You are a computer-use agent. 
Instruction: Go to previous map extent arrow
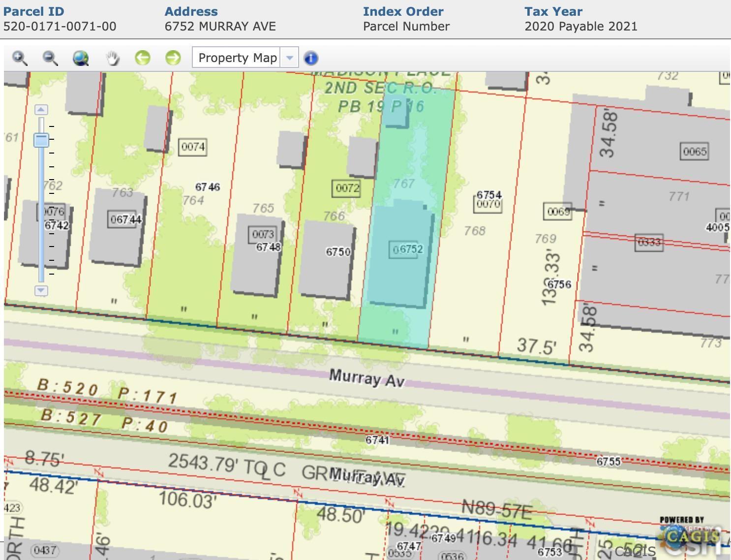143,58
